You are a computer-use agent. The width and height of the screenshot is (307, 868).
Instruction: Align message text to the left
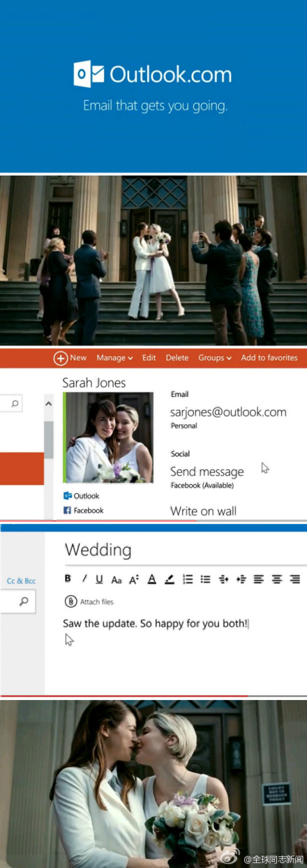click(x=259, y=578)
